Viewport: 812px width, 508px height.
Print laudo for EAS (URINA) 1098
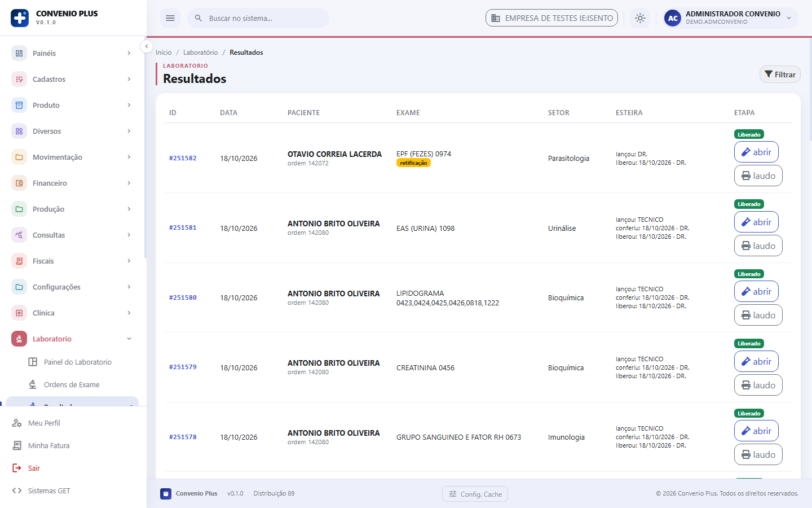(758, 246)
